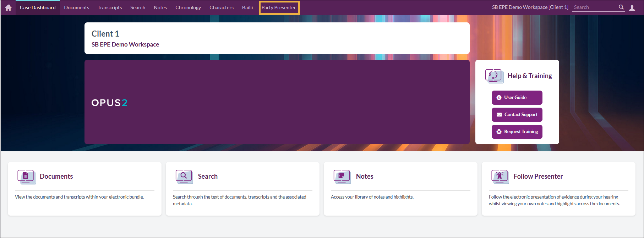Click the Search card magnifier icon

click(x=184, y=177)
